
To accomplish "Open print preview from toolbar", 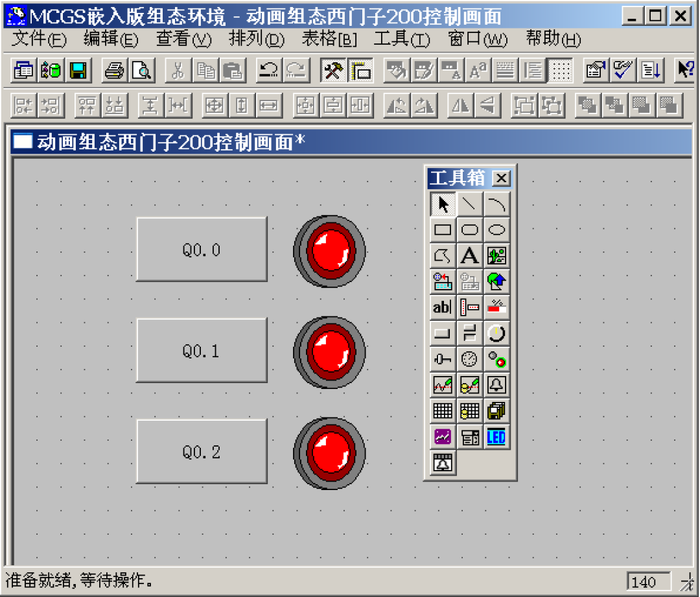I will pos(141,70).
